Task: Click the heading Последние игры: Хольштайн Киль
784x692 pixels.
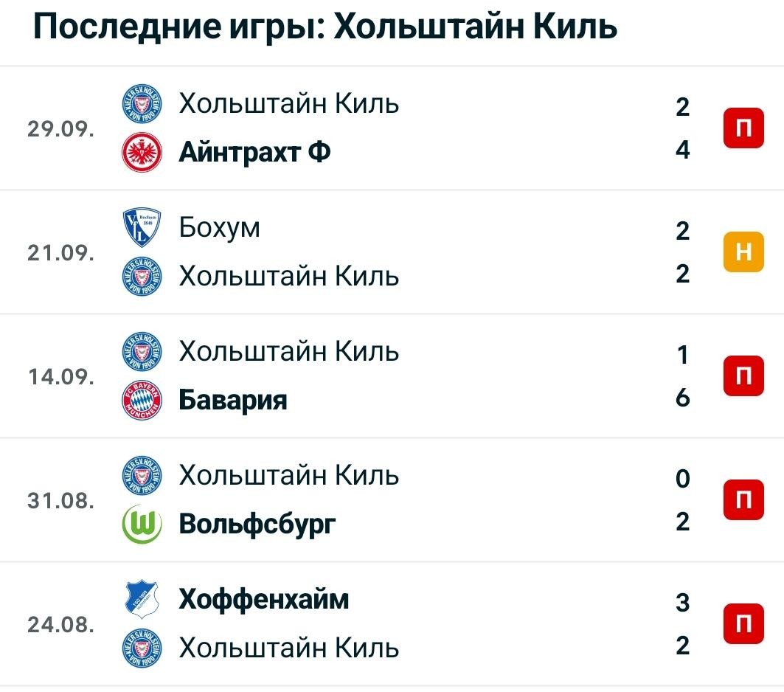Action: click(x=325, y=26)
